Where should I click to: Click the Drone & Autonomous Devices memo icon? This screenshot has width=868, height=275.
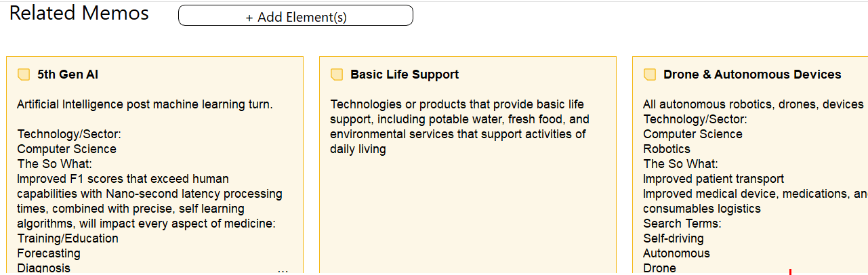(650, 75)
